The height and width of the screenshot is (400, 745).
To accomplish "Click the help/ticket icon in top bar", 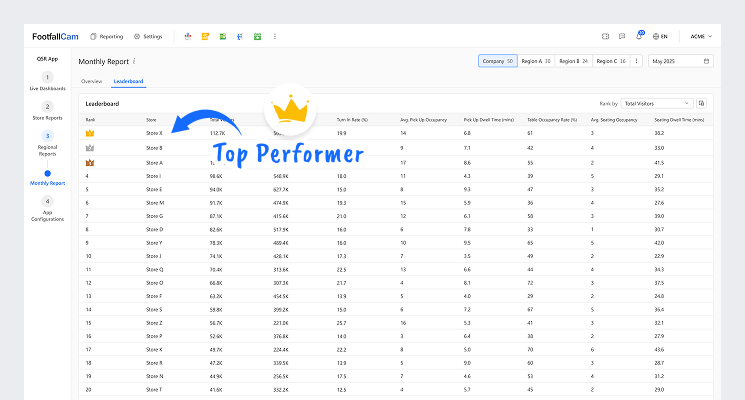I will coord(605,36).
